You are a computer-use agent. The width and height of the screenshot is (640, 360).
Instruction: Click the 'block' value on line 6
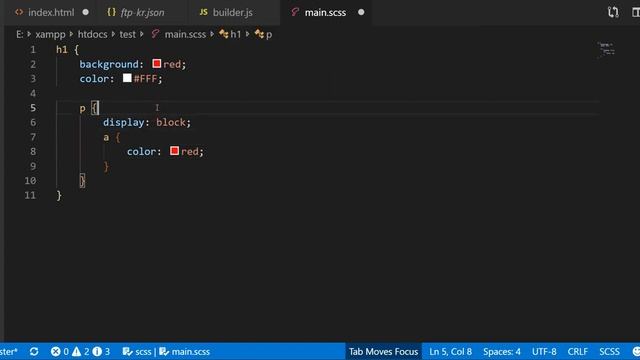(171, 122)
